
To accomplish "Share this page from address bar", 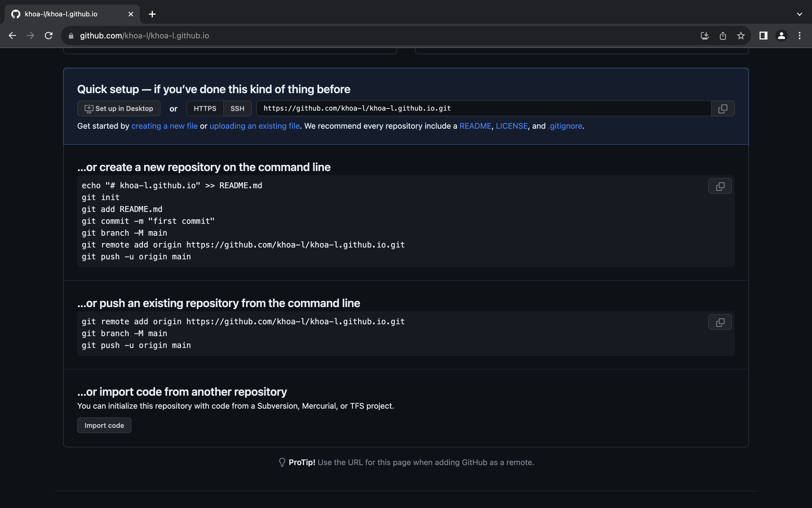I will point(723,36).
